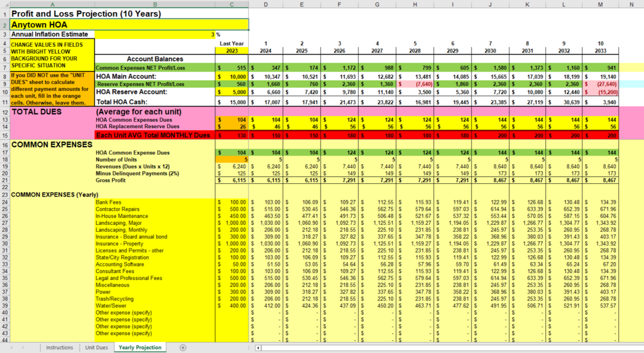This screenshot has width=644, height=353.
Task: Select the Total HOA Cash 2033 value 3,940
Action: (600, 103)
